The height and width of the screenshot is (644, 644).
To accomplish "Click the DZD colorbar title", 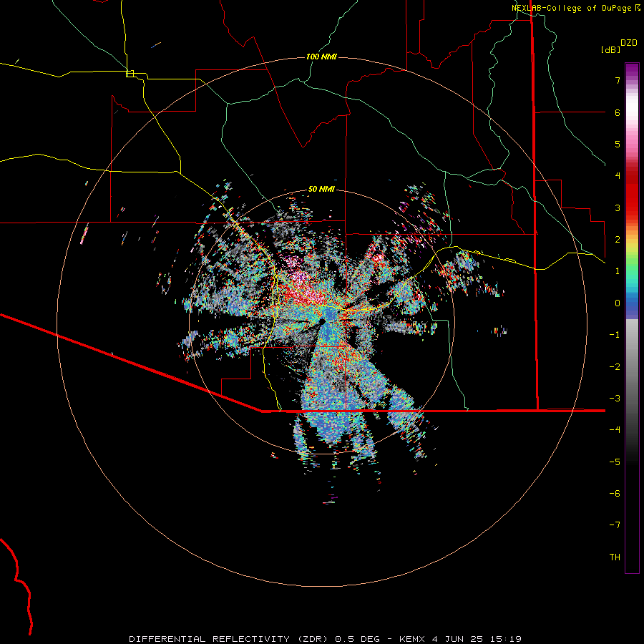I will [x=629, y=43].
